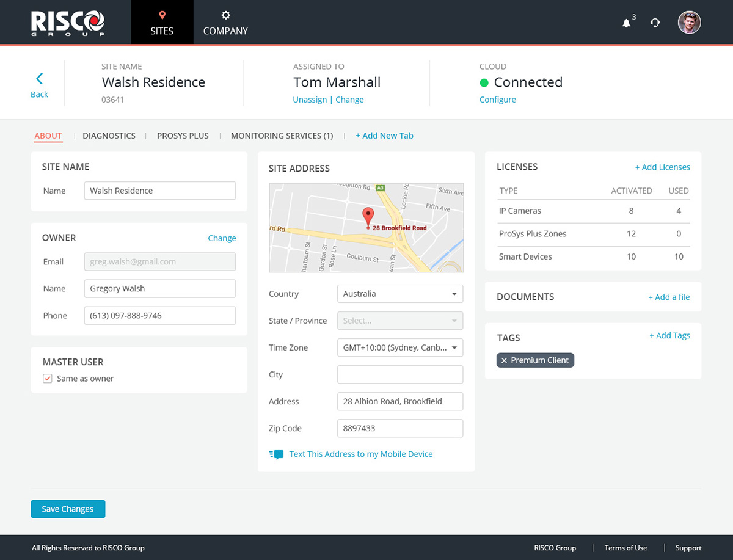
Task: Click Change in the Owner panel
Action: [x=222, y=238]
